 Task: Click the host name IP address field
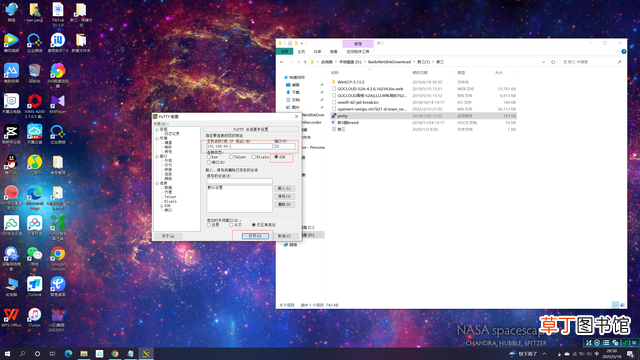[x=239, y=146]
